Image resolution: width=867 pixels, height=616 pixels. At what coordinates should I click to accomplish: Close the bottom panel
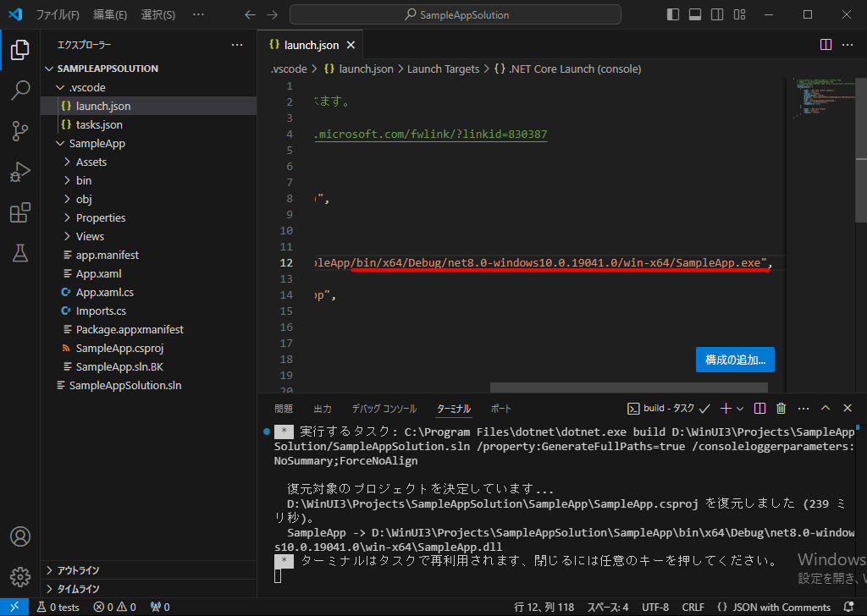tap(847, 408)
